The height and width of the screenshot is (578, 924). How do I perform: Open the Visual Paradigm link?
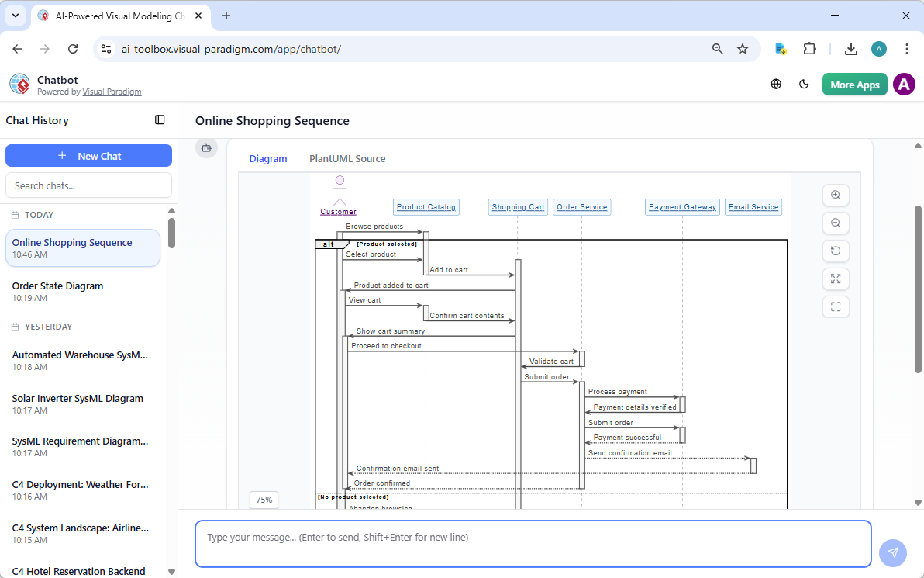point(112,91)
